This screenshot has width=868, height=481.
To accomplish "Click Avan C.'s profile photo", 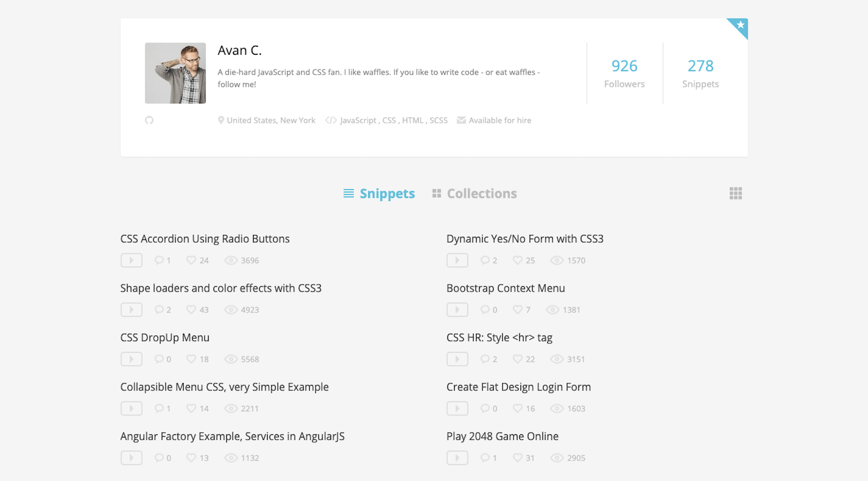I will click(x=175, y=73).
